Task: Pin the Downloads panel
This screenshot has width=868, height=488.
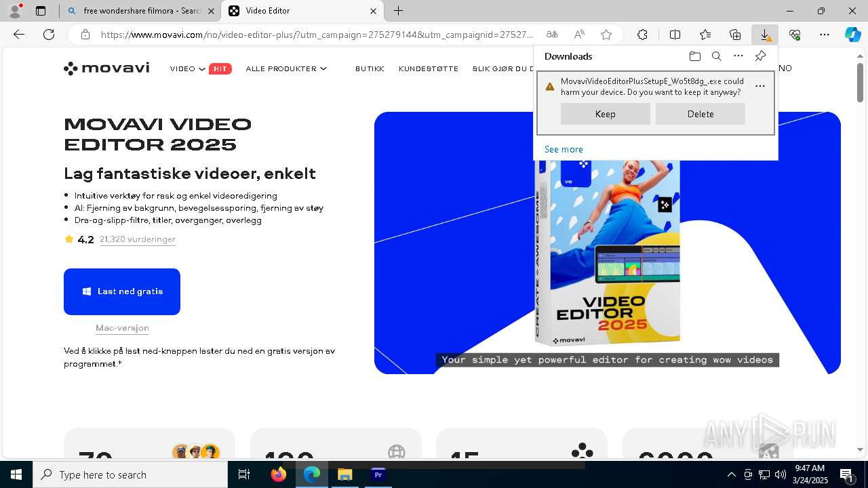Action: [x=760, y=56]
